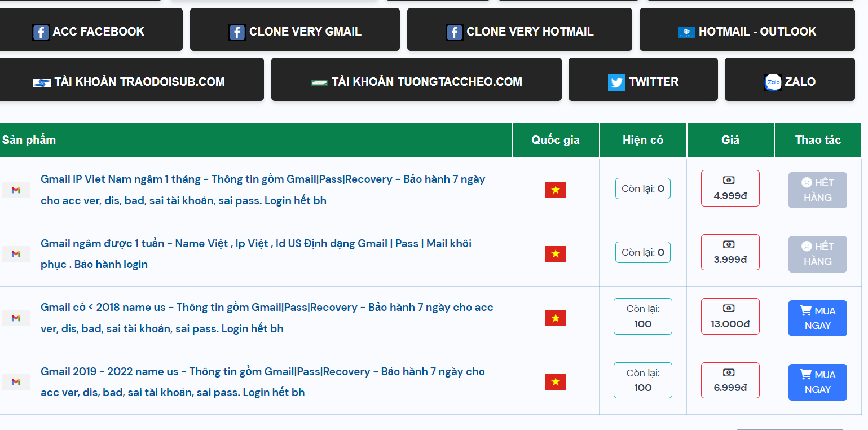Switch to CLONE VERY HOTMAIL category
This screenshot has width=868, height=430.
tap(519, 29)
